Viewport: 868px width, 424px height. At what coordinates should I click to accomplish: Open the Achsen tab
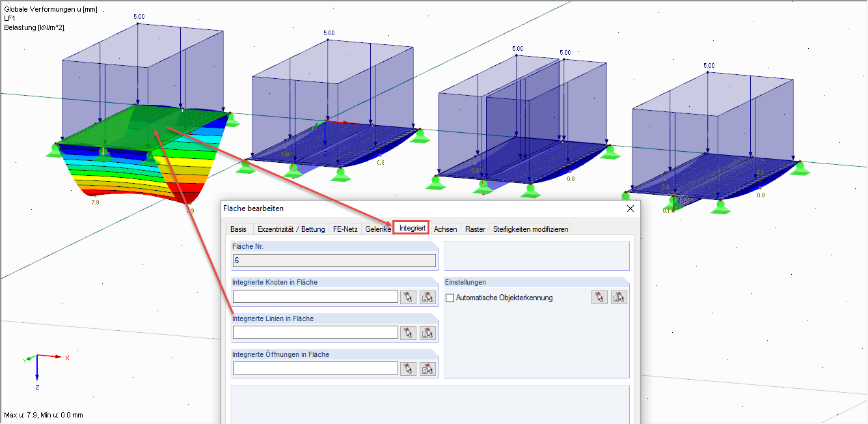tap(446, 229)
